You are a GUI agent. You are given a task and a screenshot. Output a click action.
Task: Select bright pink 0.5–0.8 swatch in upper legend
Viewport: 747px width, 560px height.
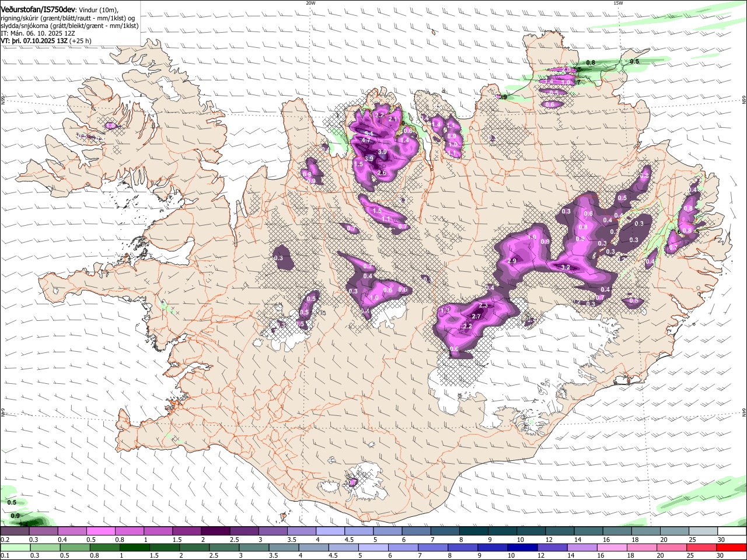tap(101, 531)
